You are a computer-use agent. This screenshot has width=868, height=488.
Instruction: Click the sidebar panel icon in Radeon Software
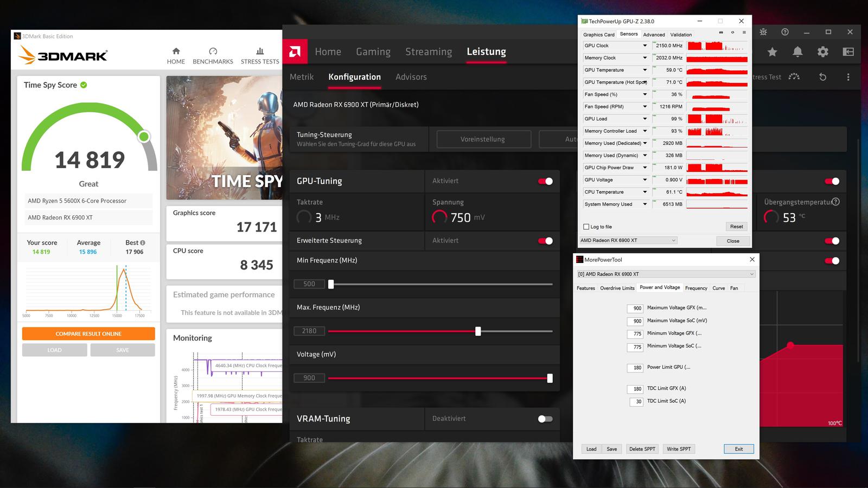pos(848,52)
